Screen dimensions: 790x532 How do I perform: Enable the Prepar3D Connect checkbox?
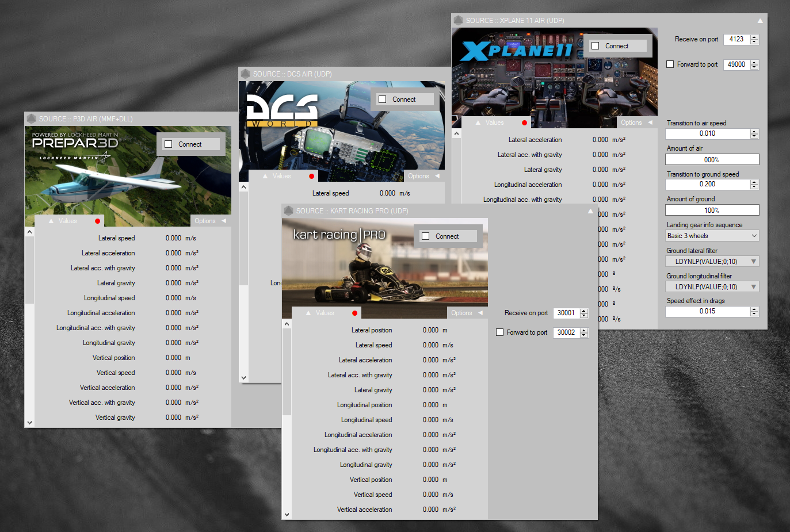tap(169, 144)
